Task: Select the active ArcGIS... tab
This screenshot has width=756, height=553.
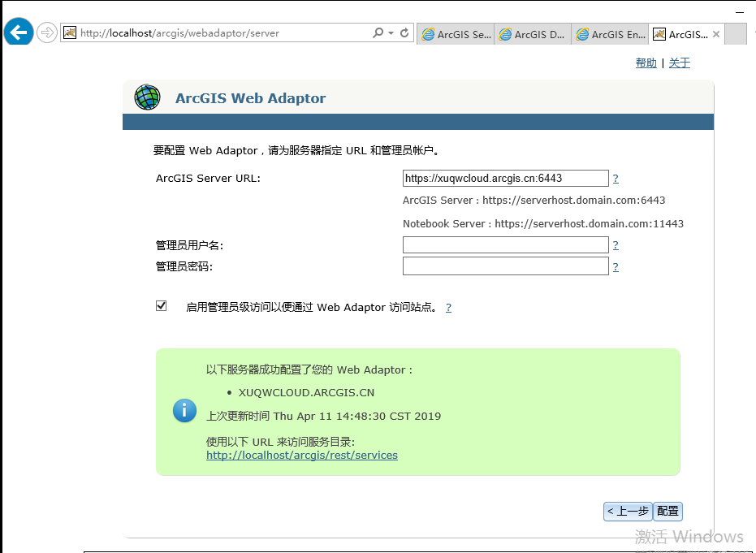Action: pyautogui.click(x=686, y=34)
